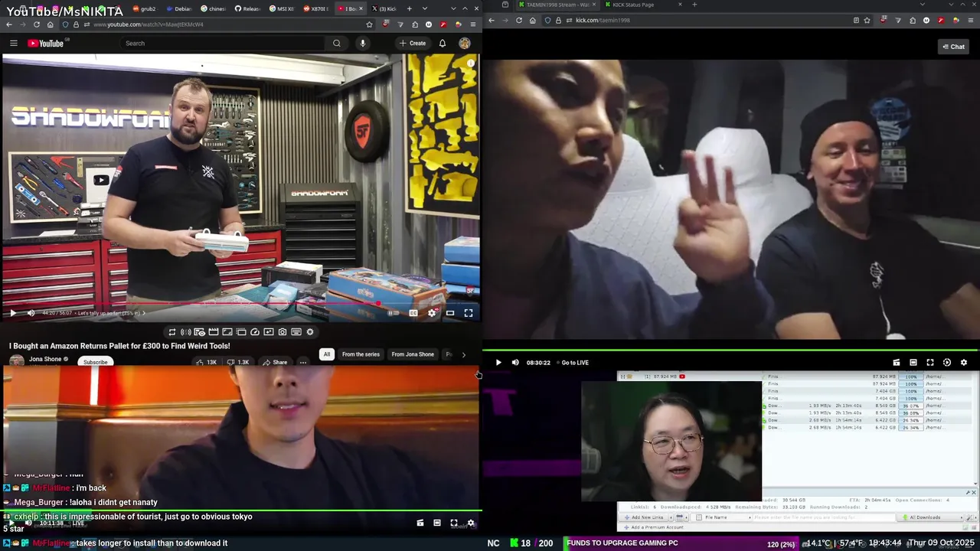Open YouTube account avatar menu
The image size is (980, 551).
pos(465,43)
